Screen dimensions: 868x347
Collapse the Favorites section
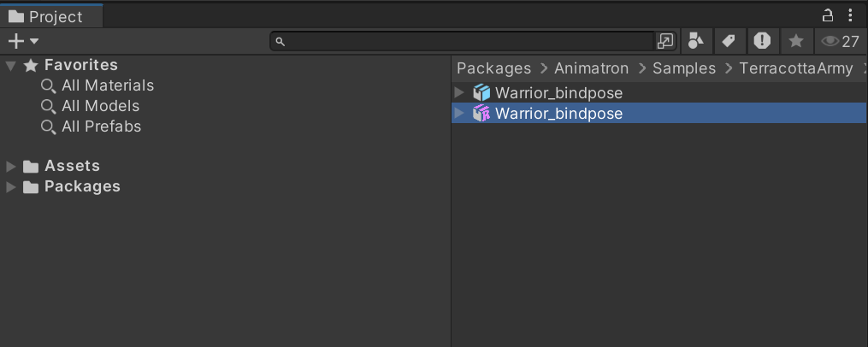coord(10,66)
